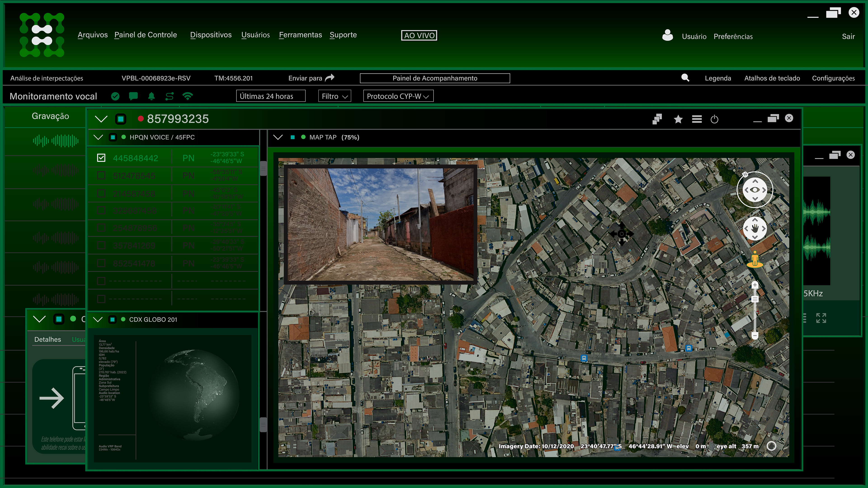Open the list lines menu icon
868x488 pixels.
pos(697,119)
